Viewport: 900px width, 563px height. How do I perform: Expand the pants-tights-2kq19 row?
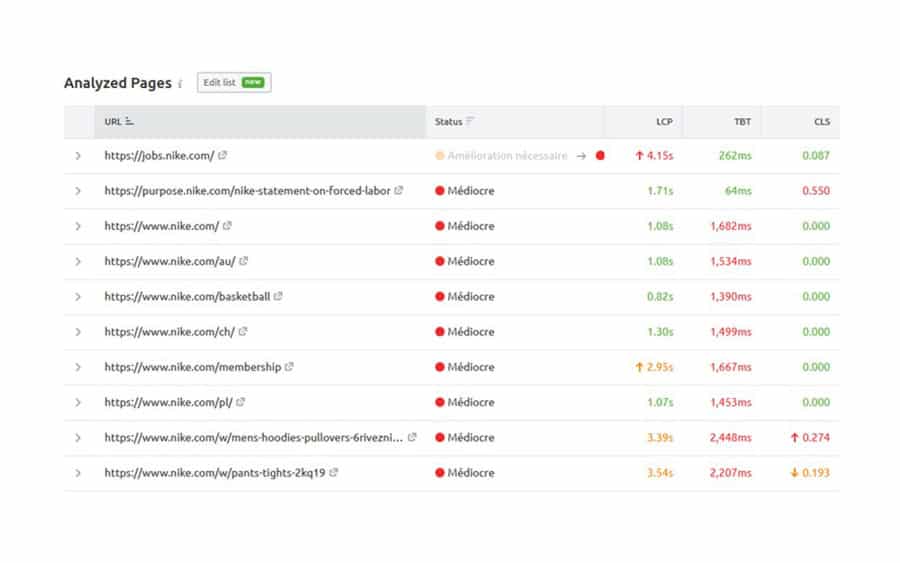pyautogui.click(x=78, y=473)
